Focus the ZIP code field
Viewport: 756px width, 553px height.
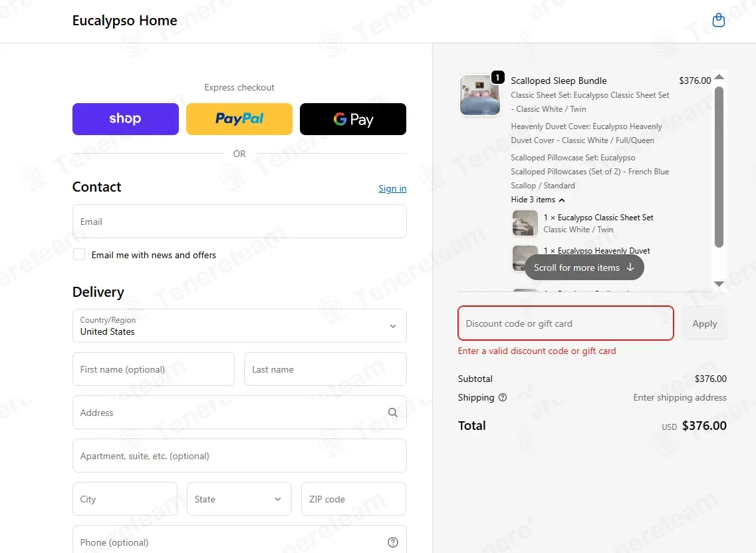pyautogui.click(x=354, y=499)
